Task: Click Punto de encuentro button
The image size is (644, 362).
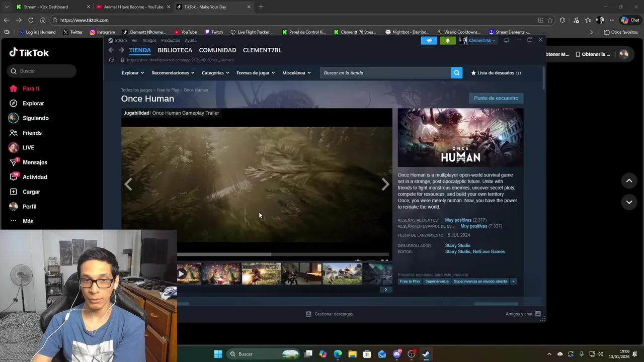Action: (x=496, y=98)
